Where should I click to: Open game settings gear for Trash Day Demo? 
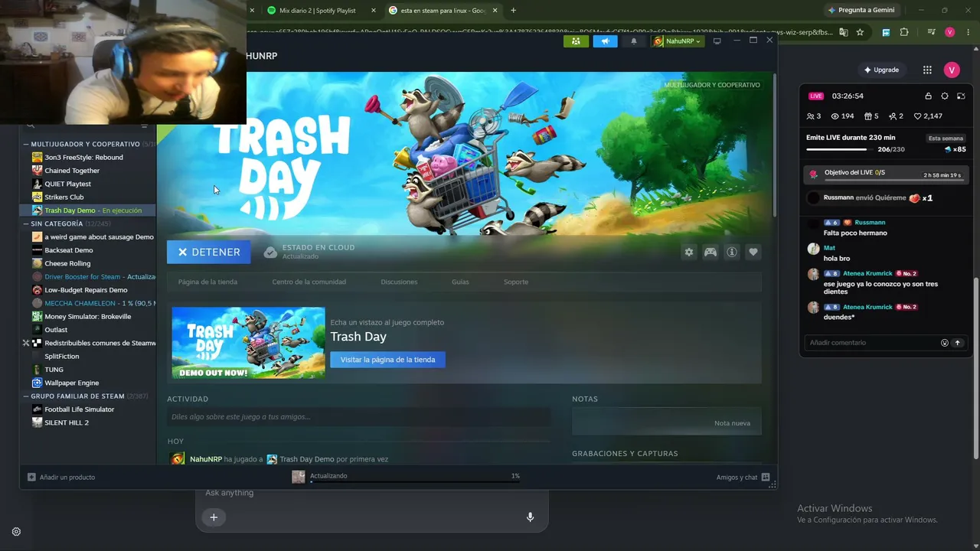(689, 252)
